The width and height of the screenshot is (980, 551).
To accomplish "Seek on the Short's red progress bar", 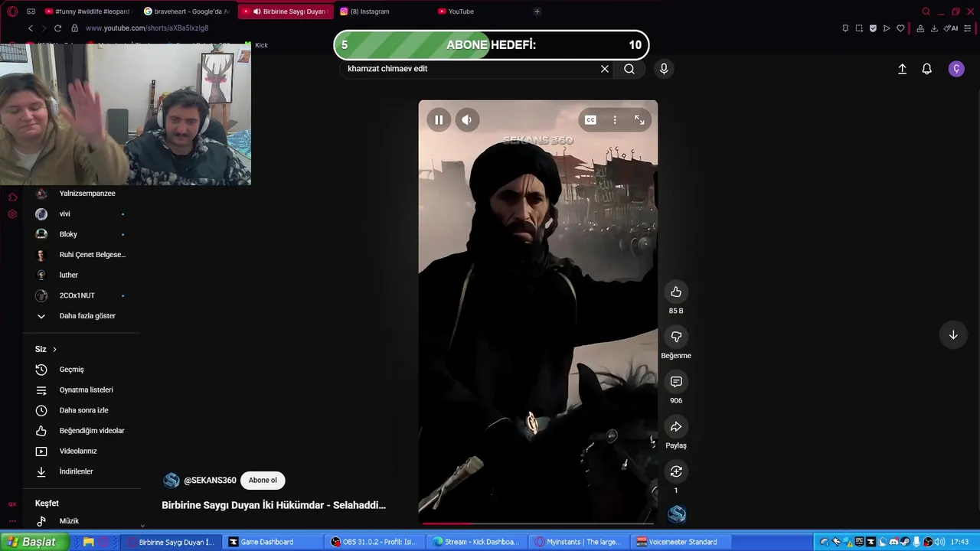I will 537,523.
